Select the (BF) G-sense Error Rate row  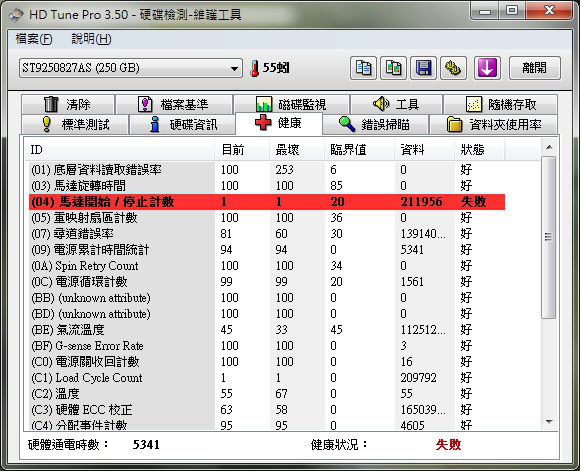(x=267, y=346)
